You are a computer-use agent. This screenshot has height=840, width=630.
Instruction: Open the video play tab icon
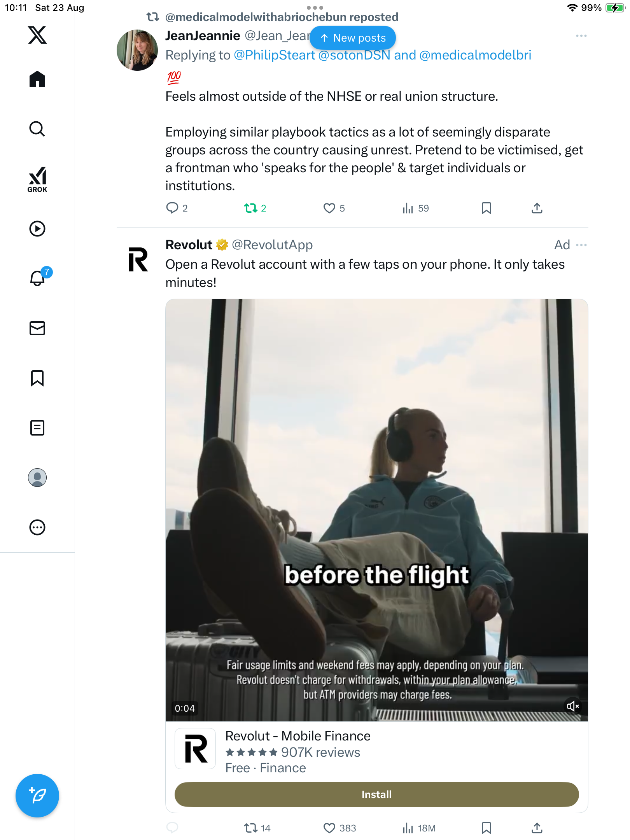click(37, 229)
